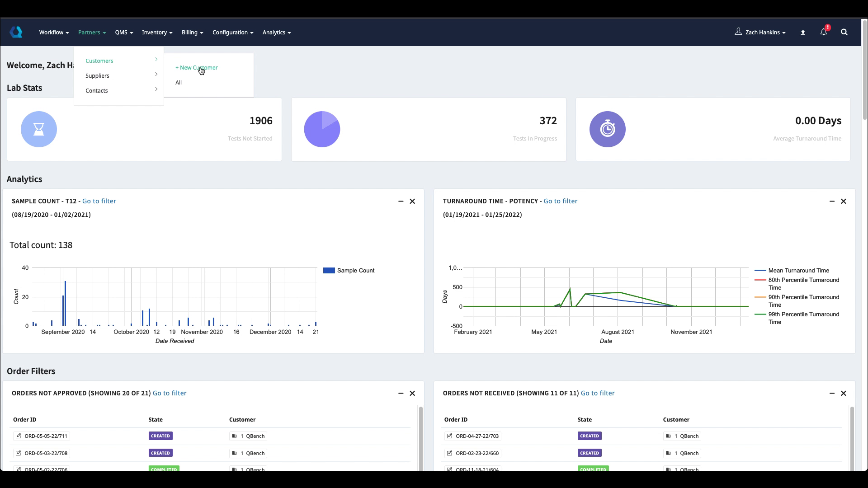Expand the Zach Hankins user menu
Screen dimensions: 868x488
tap(765, 33)
